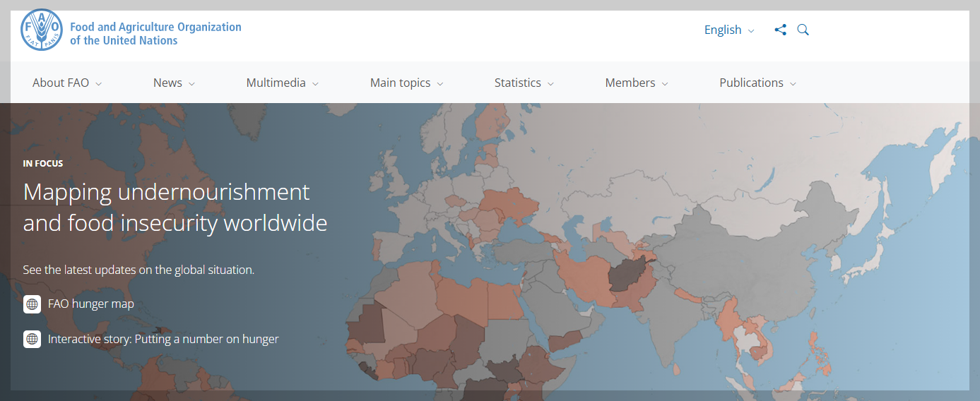980x401 pixels.
Task: Expand the Publications menu
Action: tap(757, 83)
